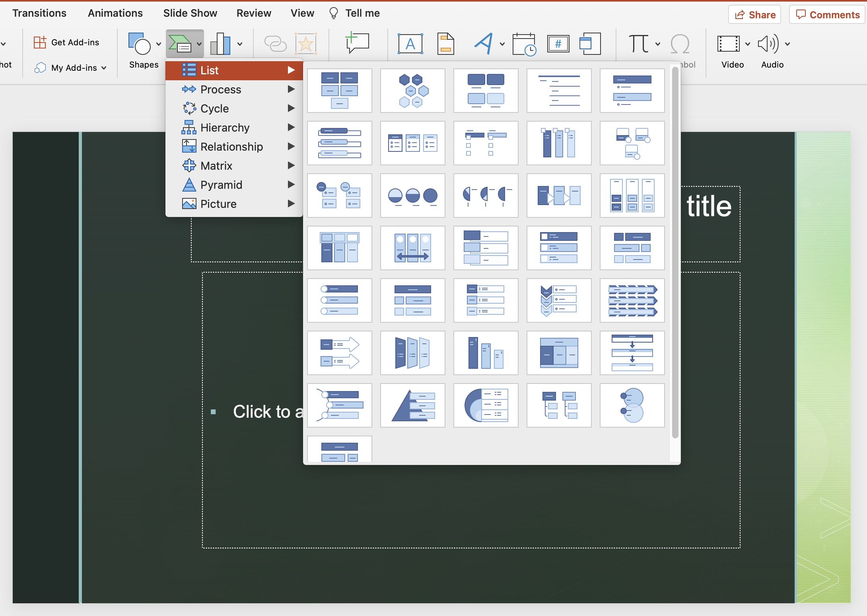
Task: Click the Header and Footer icon
Action: [446, 44]
